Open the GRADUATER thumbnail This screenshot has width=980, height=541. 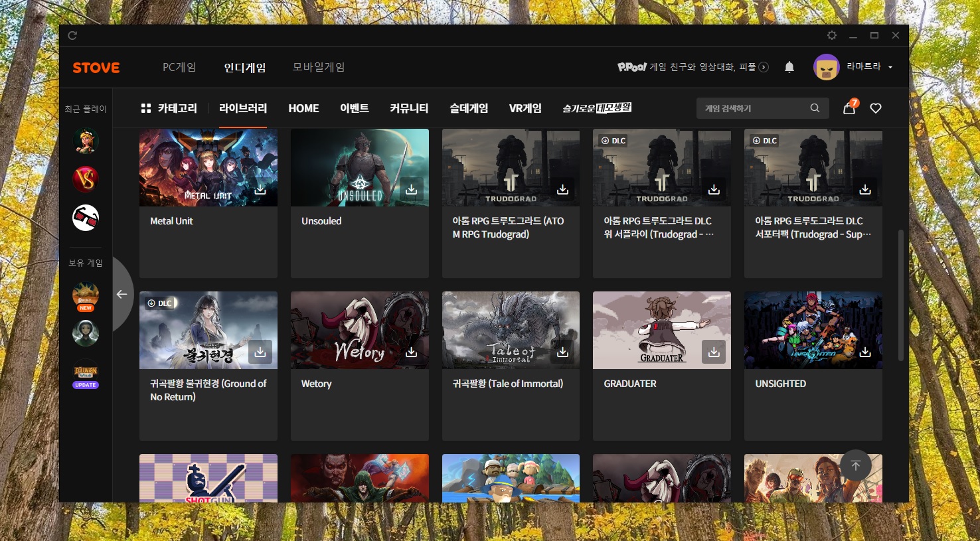(662, 330)
